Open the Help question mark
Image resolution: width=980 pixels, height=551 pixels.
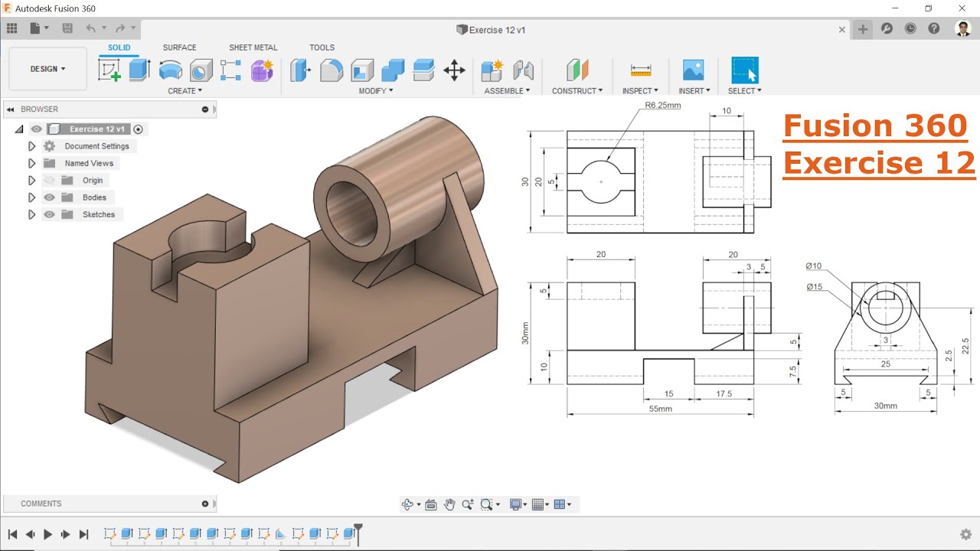pyautogui.click(x=934, y=29)
